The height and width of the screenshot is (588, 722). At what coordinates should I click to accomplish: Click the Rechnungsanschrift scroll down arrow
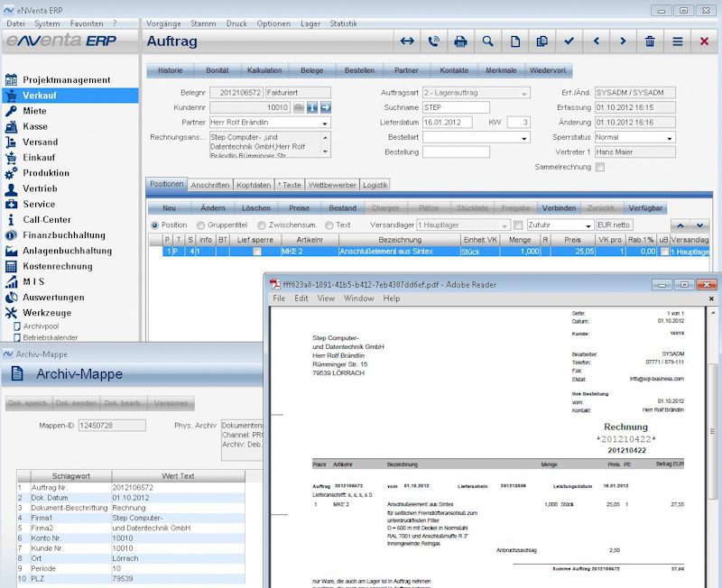(325, 152)
